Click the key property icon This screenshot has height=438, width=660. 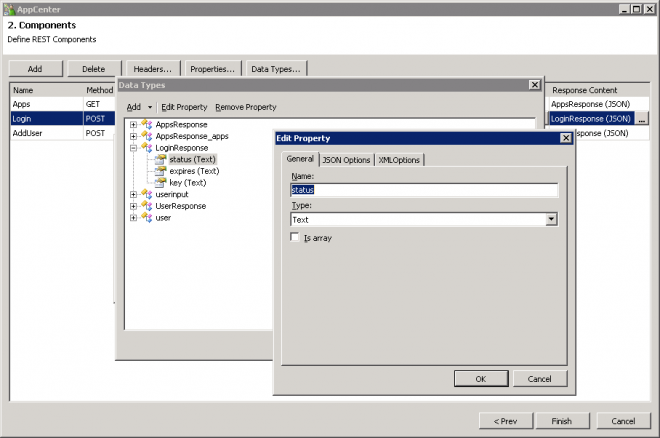point(160,183)
